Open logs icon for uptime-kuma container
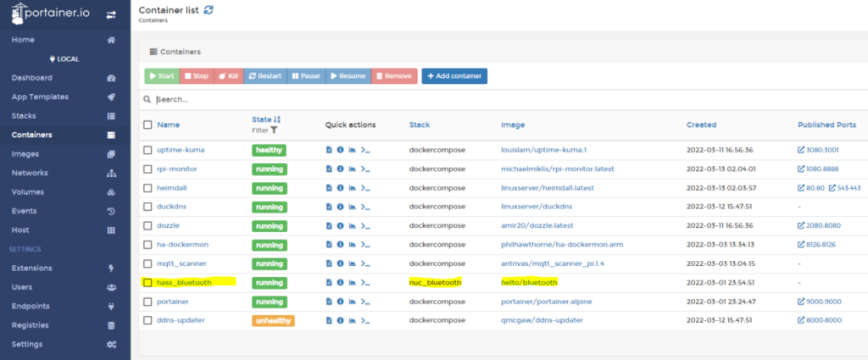This screenshot has height=360, width=868. (x=329, y=150)
